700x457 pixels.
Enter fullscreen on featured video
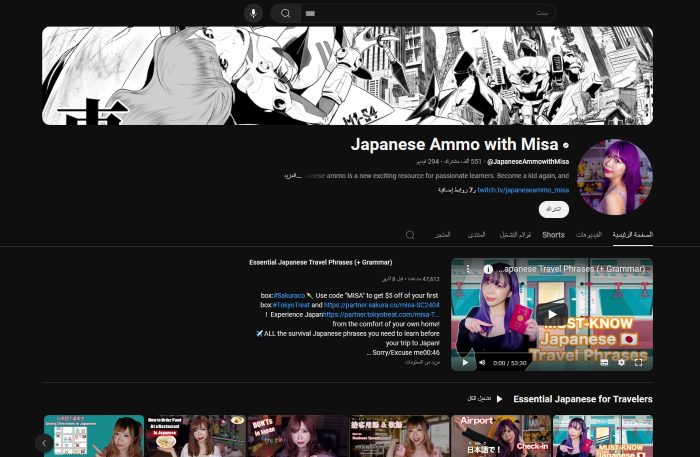pos(638,363)
